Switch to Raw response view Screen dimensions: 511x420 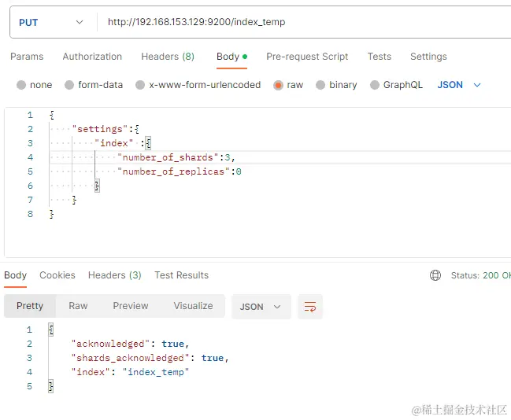click(x=78, y=306)
